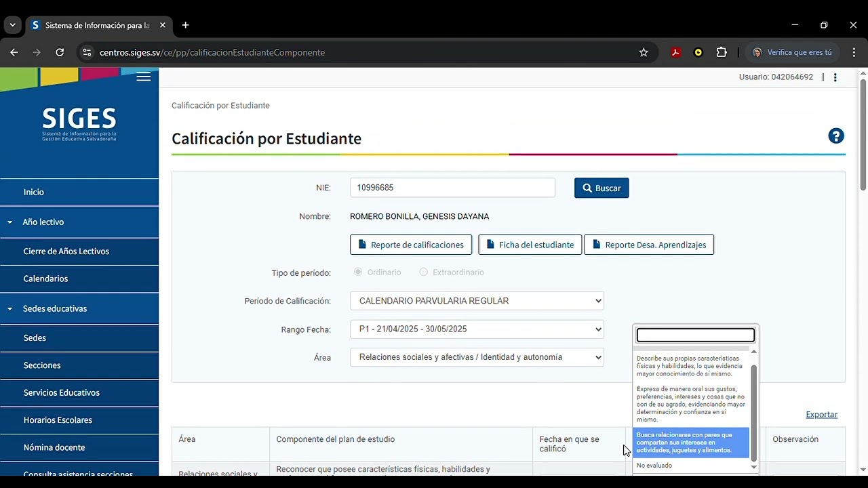Click the NIE input field
The width and height of the screenshot is (868, 488).
(452, 188)
